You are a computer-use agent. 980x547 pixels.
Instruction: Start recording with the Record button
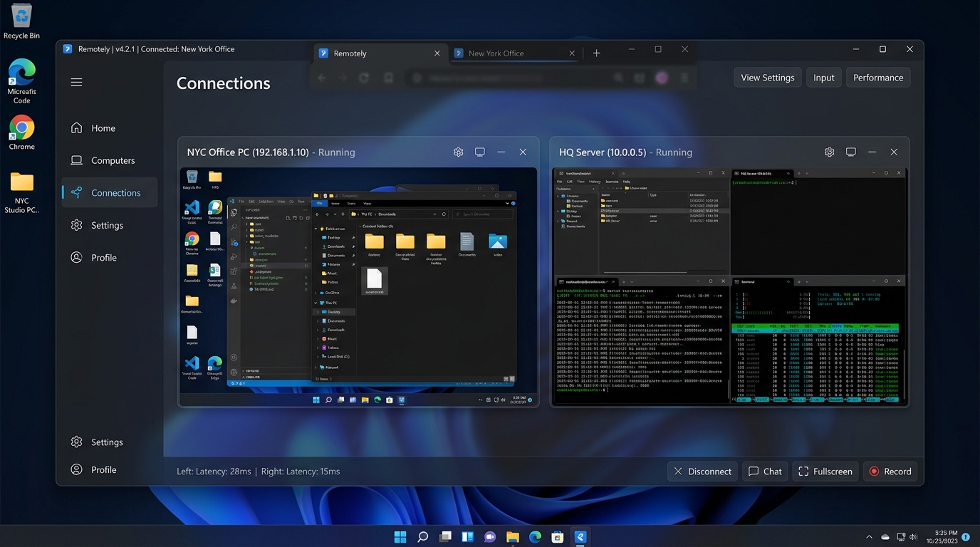pos(890,472)
